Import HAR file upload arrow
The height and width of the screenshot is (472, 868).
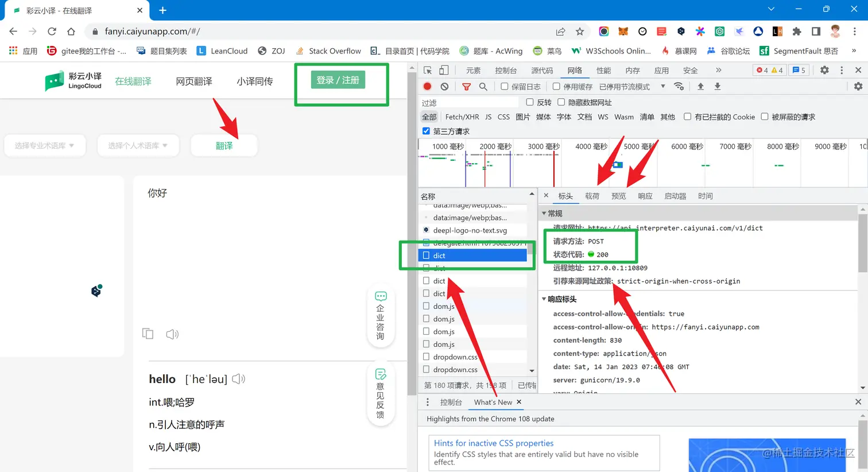tap(700, 87)
